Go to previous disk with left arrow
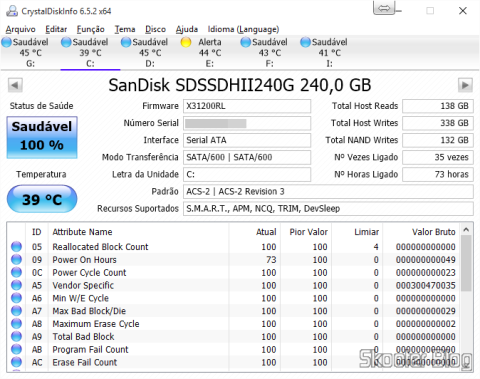480x379 pixels. coord(15,85)
